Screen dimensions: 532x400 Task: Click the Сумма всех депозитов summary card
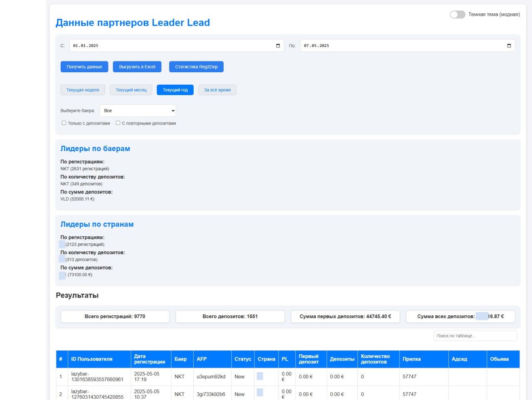(x=461, y=317)
